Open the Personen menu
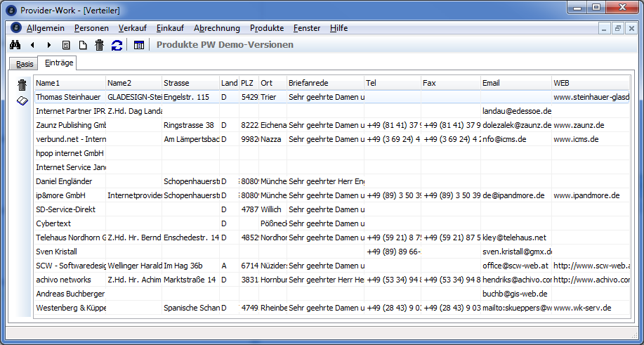This screenshot has width=644, height=345. click(x=91, y=28)
